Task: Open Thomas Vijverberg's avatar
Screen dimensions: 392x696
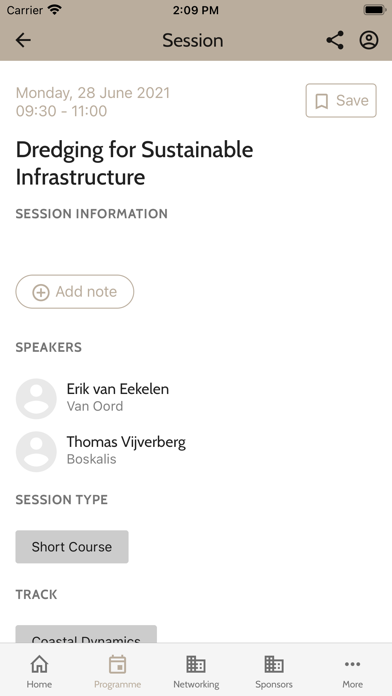Action: [x=36, y=451]
